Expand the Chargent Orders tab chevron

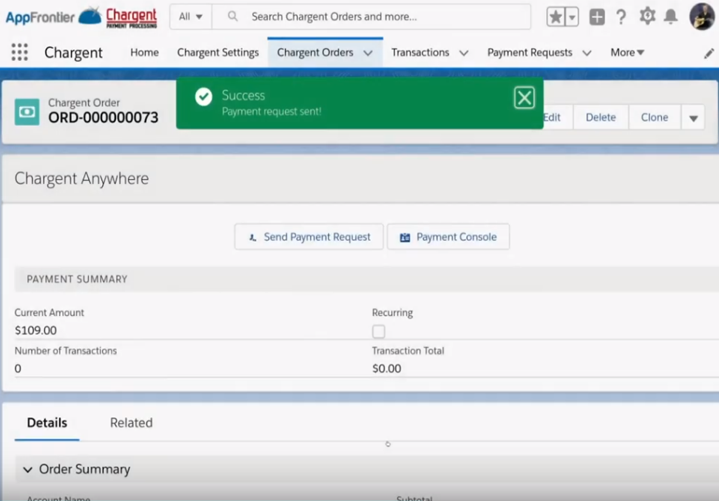(368, 53)
